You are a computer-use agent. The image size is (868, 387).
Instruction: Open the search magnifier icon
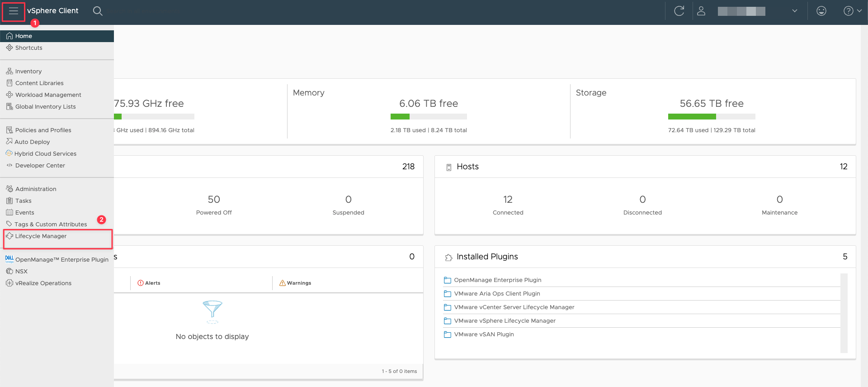point(98,11)
